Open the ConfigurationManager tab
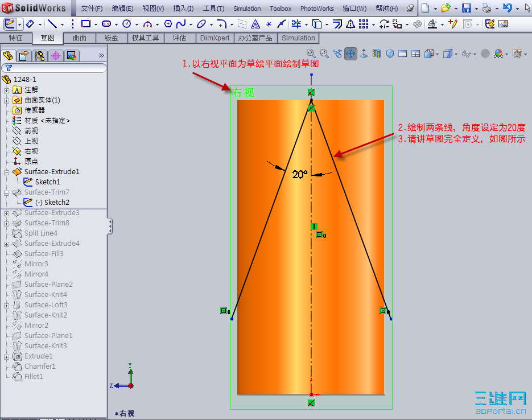 40,56
